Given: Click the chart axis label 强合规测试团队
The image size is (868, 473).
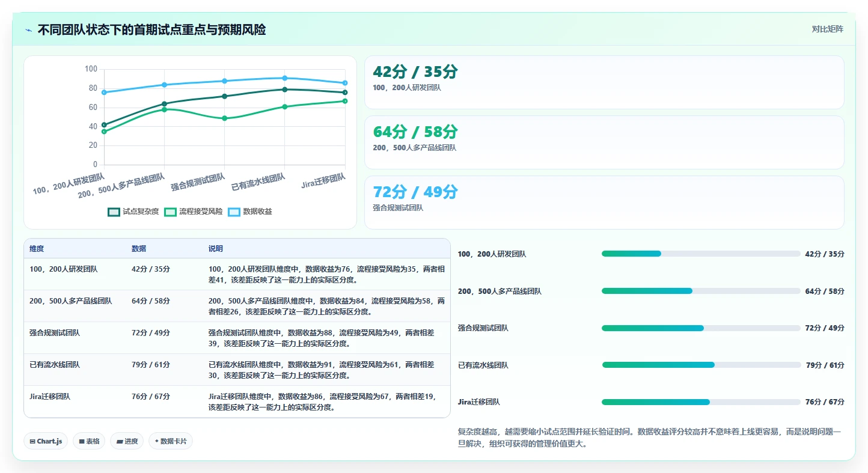Looking at the screenshot, I should [x=198, y=182].
